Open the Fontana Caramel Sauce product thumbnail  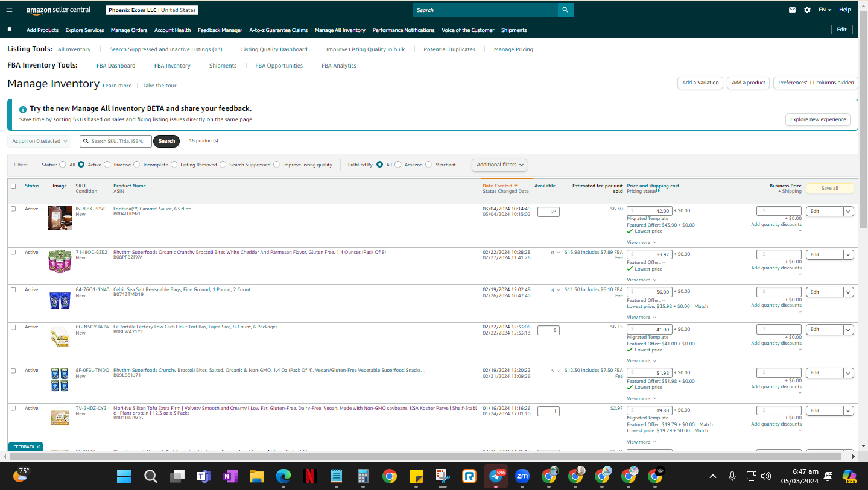click(x=60, y=218)
